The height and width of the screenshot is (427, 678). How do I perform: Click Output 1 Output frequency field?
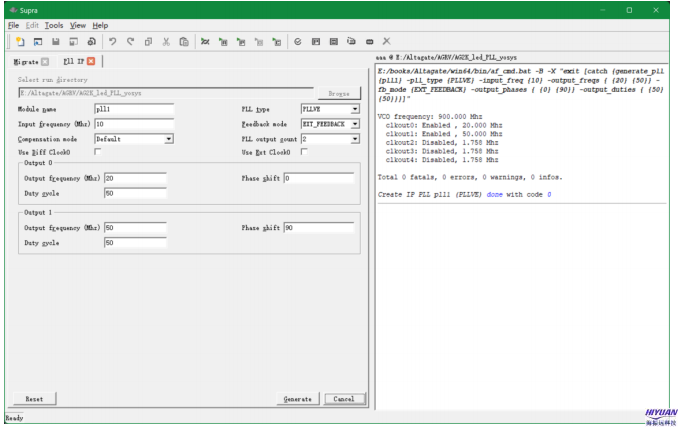[135, 228]
